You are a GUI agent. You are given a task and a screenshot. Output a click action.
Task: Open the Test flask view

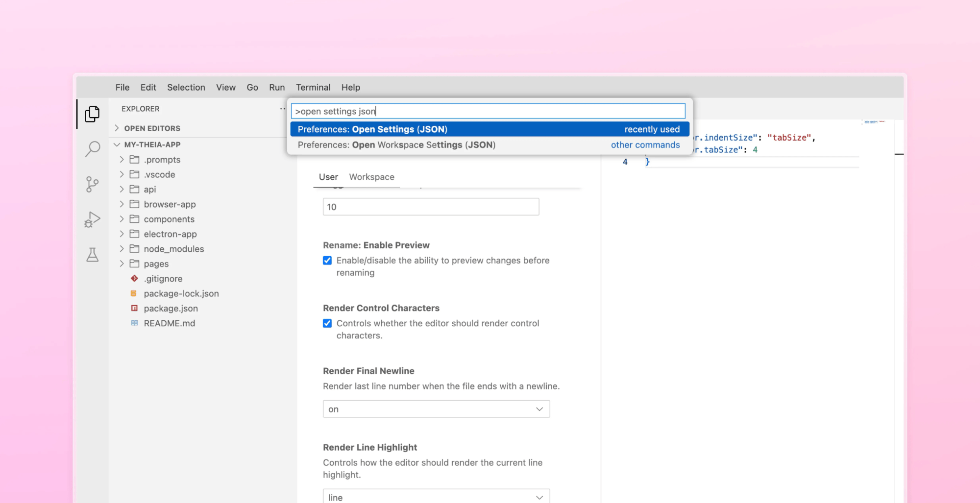click(92, 255)
